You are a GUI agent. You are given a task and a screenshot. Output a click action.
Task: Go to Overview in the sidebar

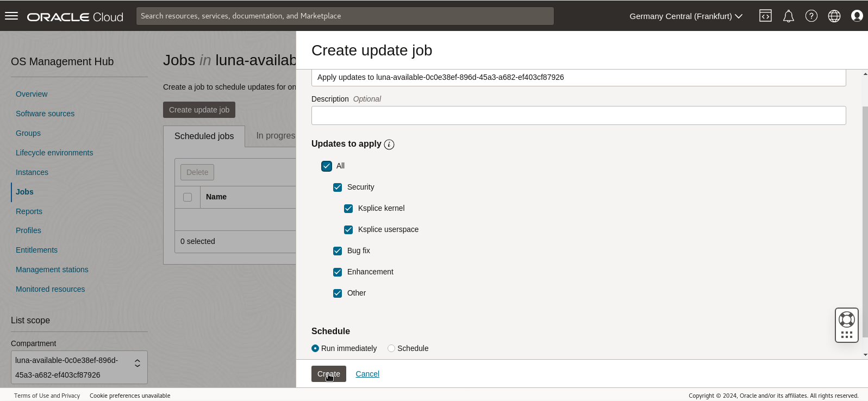point(32,94)
